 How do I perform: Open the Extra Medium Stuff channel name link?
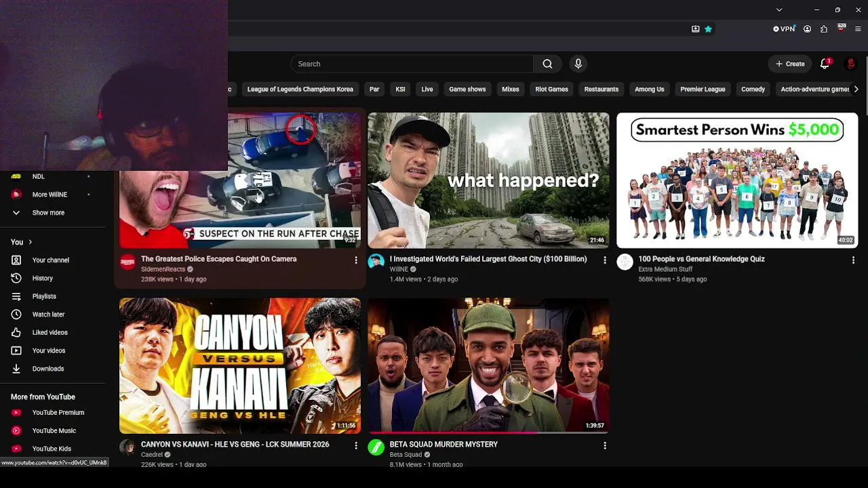click(665, 269)
